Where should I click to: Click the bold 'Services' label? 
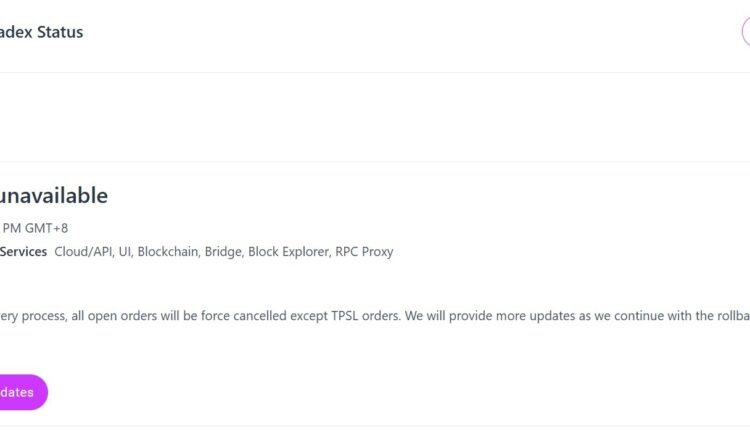[x=23, y=252]
